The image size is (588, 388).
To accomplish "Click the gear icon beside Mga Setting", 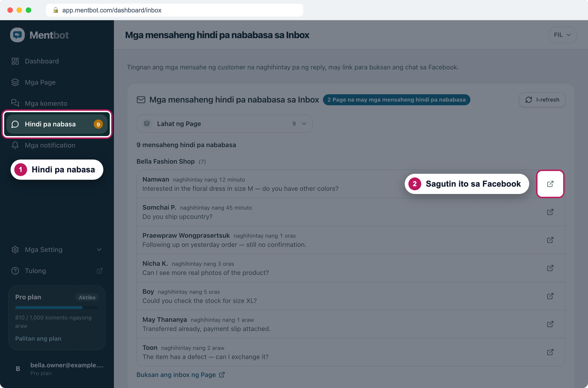I will pyautogui.click(x=15, y=250).
